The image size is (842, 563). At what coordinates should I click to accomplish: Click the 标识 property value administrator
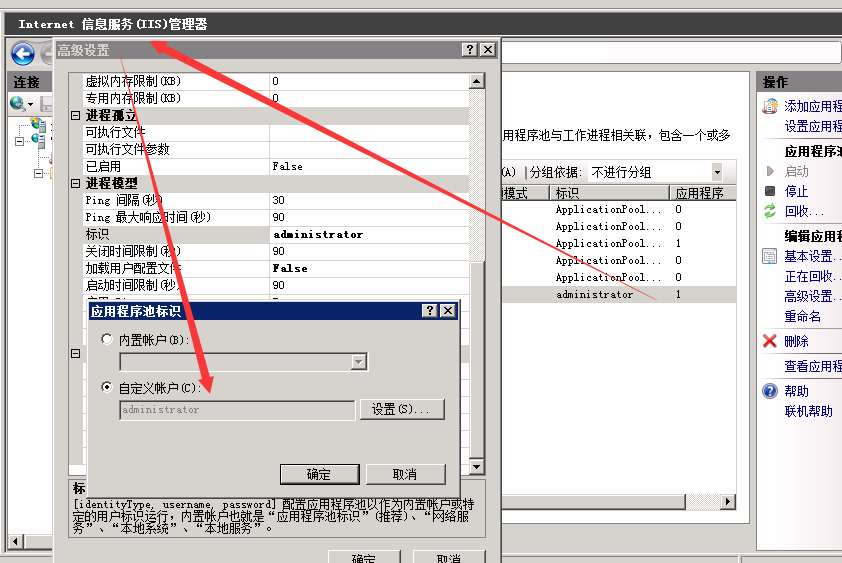click(369, 234)
